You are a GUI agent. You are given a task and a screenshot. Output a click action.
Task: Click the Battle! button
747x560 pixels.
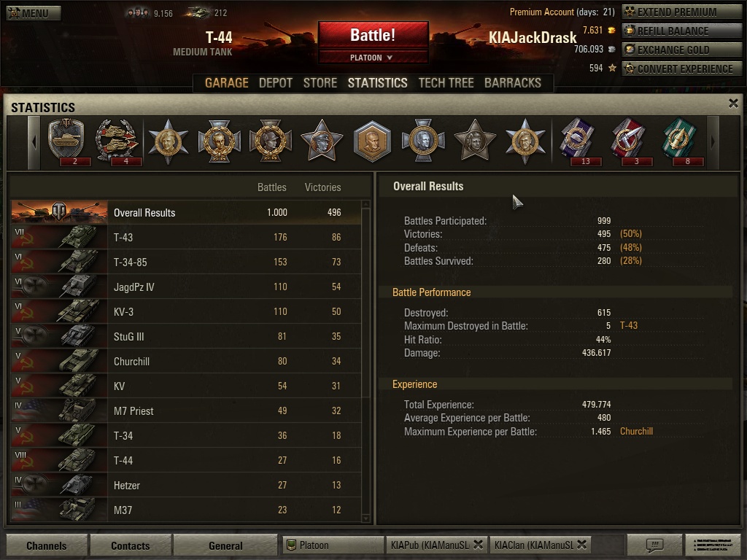(373, 35)
